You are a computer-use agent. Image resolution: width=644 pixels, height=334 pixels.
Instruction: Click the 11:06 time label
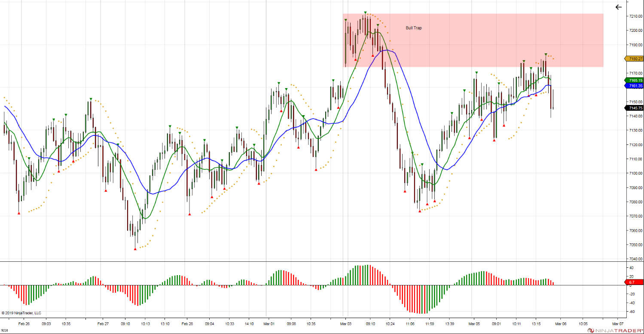[x=410, y=324]
